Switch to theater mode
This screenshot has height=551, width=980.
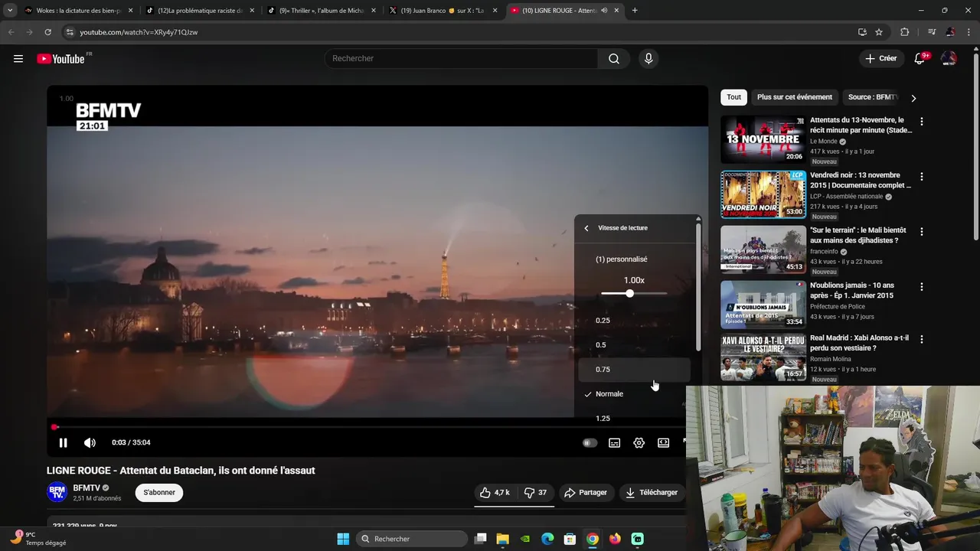point(663,442)
